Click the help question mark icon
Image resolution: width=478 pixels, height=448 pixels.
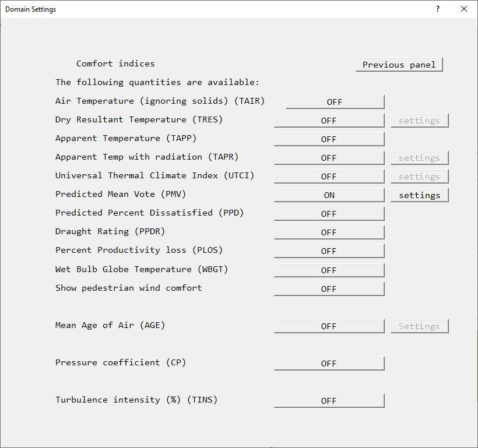[438, 9]
